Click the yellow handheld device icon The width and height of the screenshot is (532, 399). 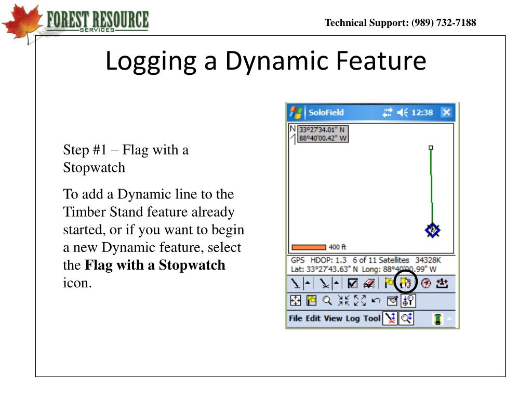point(438,319)
